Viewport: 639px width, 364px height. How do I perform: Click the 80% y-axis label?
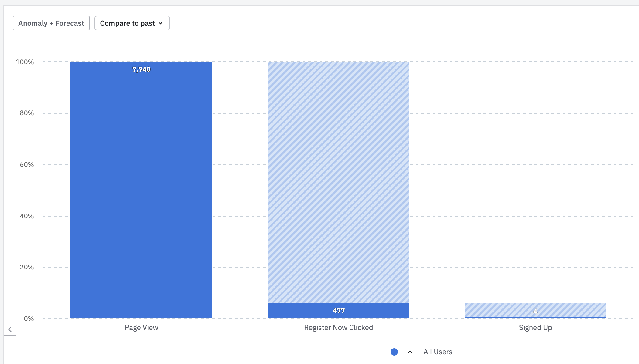[27, 113]
